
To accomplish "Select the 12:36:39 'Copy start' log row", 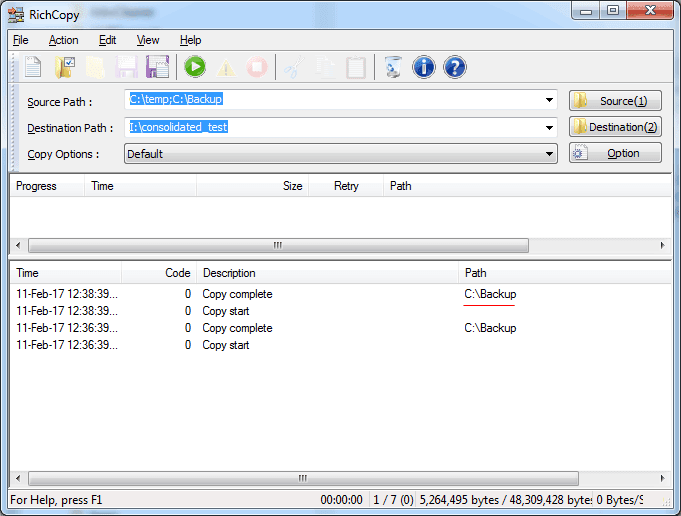I will click(x=340, y=345).
